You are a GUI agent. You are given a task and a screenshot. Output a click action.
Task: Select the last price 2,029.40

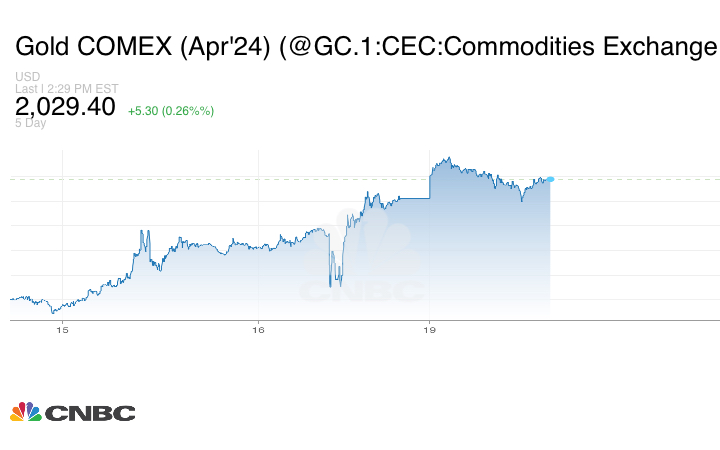65,107
